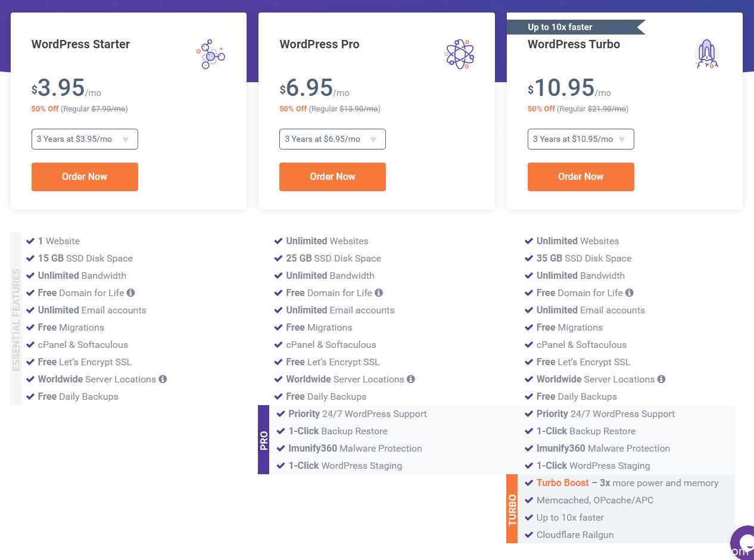754x560 pixels.
Task: Click info icon beside Pro Free Domain for Life
Action: point(379,293)
